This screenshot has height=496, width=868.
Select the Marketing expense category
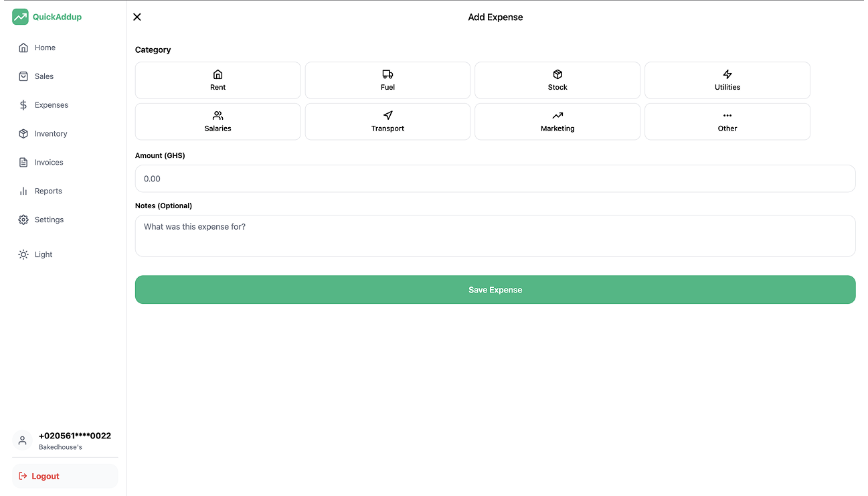[x=557, y=121]
